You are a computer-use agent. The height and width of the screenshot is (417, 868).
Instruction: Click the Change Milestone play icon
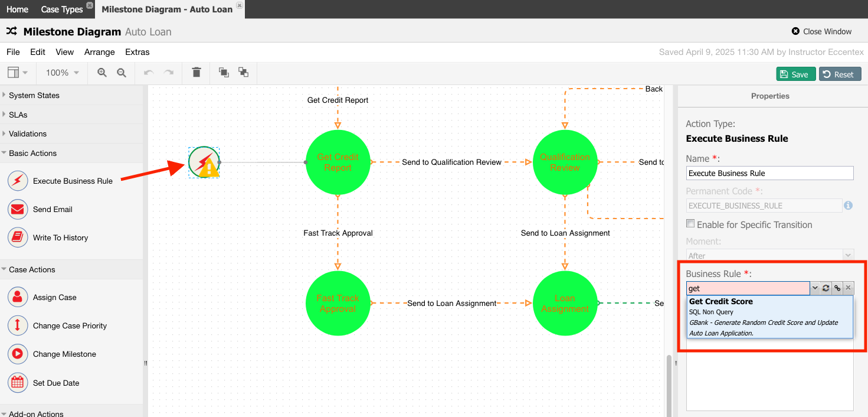[18, 354]
